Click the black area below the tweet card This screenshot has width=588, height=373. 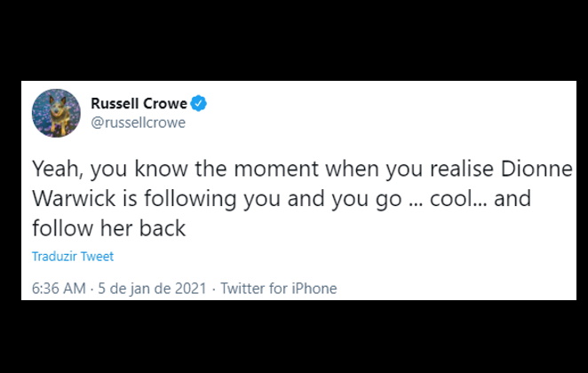pyautogui.click(x=293, y=337)
